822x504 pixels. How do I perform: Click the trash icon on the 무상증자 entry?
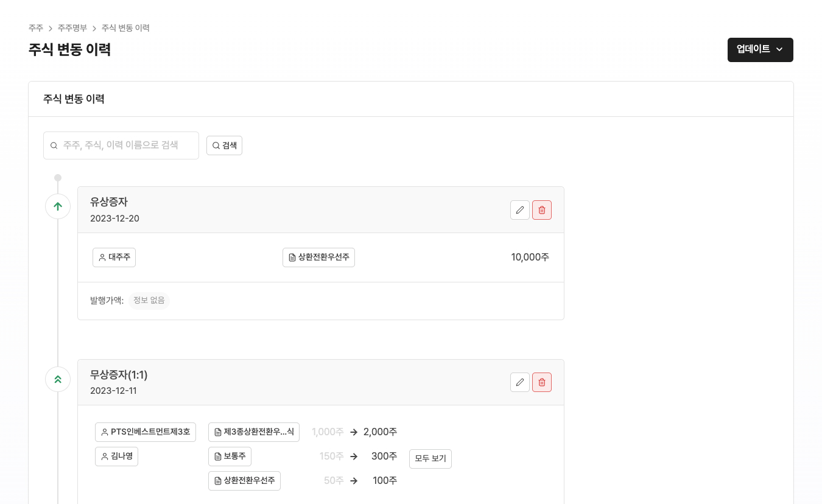pyautogui.click(x=542, y=382)
